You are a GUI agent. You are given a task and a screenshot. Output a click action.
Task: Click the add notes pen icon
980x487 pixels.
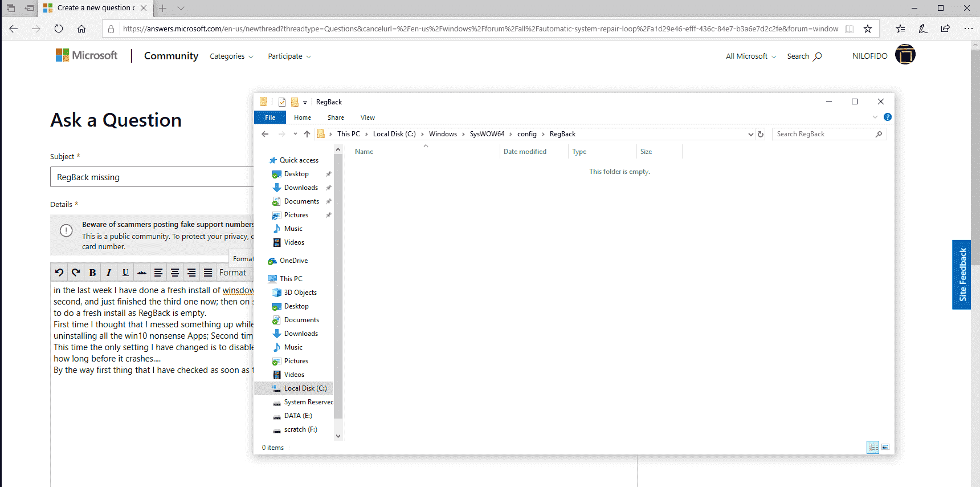[923, 29]
